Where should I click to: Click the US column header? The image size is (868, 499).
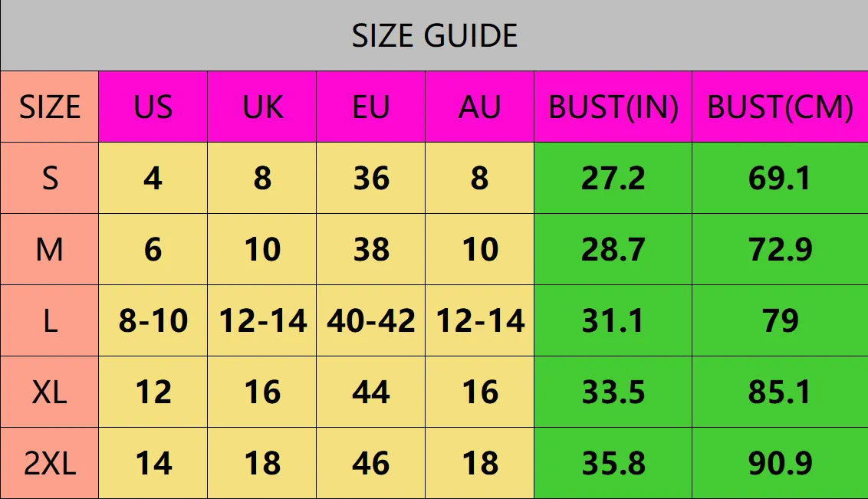click(x=153, y=107)
